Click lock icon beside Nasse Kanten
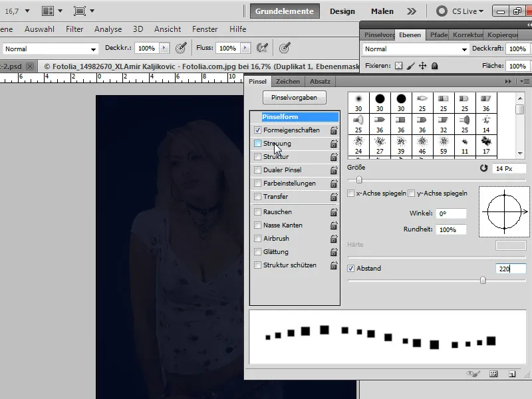 click(334, 225)
